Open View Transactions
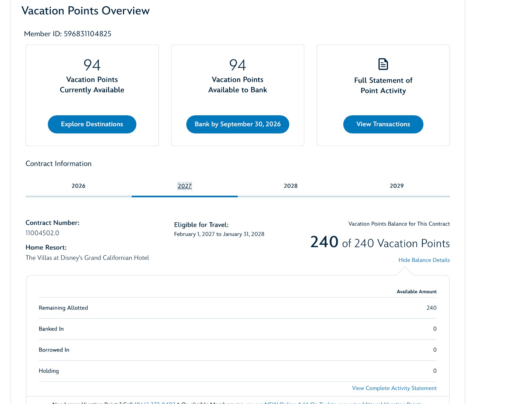Image resolution: width=532 pixels, height=404 pixels. (383, 124)
